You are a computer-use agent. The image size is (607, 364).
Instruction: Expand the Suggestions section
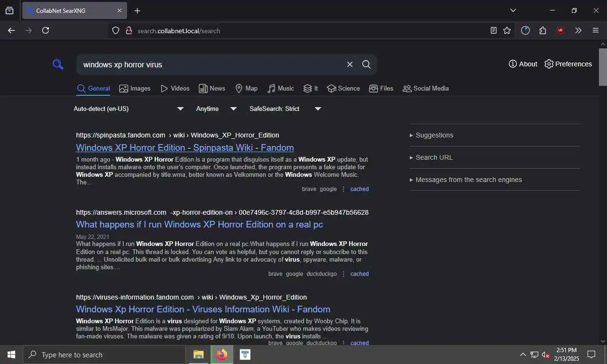pyautogui.click(x=495, y=135)
